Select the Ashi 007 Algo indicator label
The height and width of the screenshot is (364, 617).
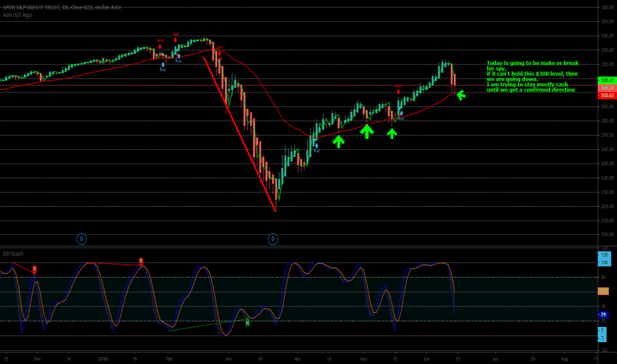click(18, 15)
